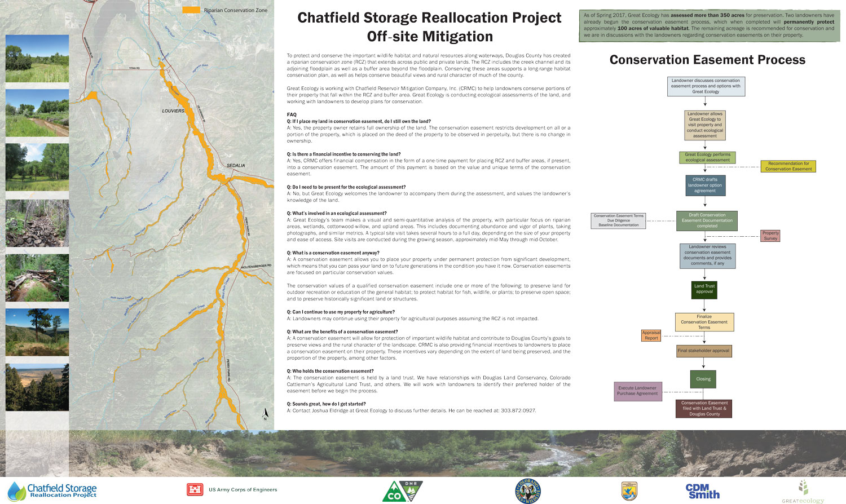This screenshot has width=846, height=504.
Task: Click the 'Land Trust approval' box
Action: (704, 289)
